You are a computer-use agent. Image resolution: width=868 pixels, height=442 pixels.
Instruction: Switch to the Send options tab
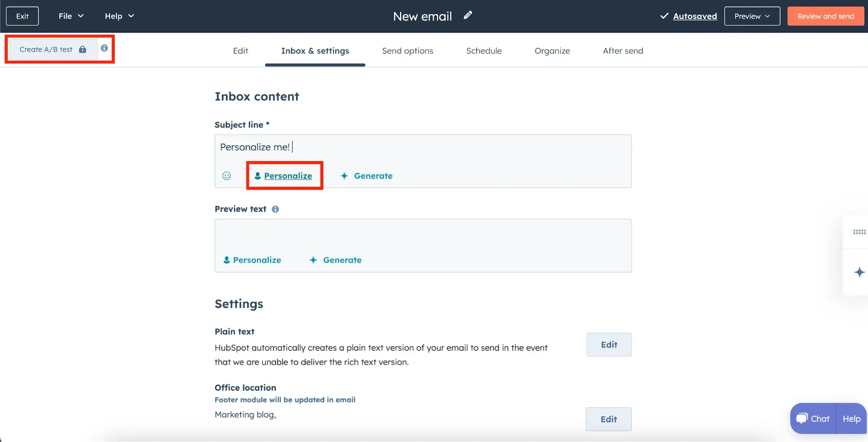coord(407,51)
